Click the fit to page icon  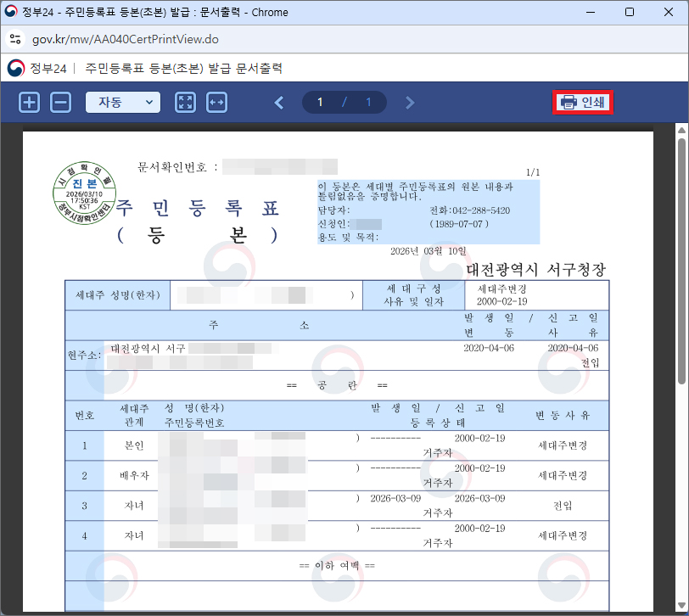pyautogui.click(x=185, y=103)
